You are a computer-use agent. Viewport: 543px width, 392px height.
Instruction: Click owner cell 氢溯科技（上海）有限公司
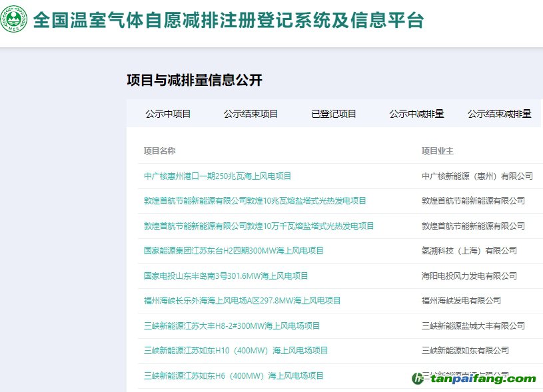469,251
